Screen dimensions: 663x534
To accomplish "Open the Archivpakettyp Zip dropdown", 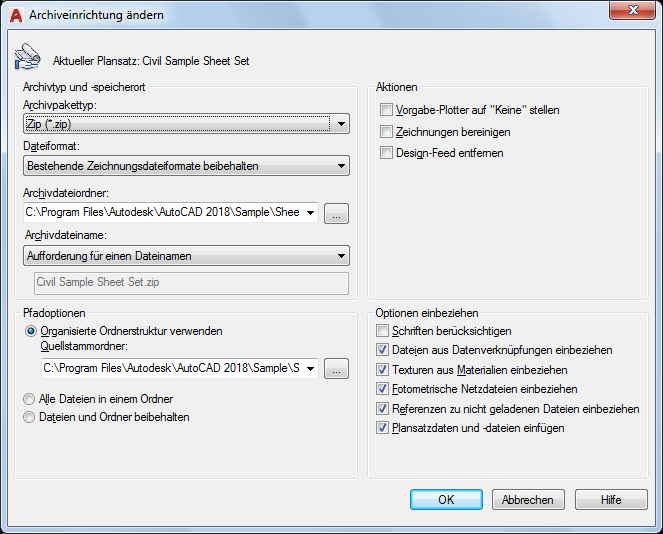I will (x=186, y=124).
